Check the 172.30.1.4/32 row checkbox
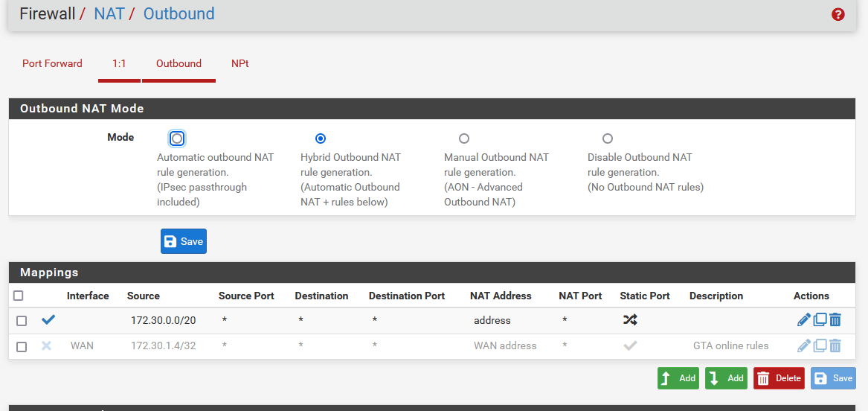 [x=21, y=347]
